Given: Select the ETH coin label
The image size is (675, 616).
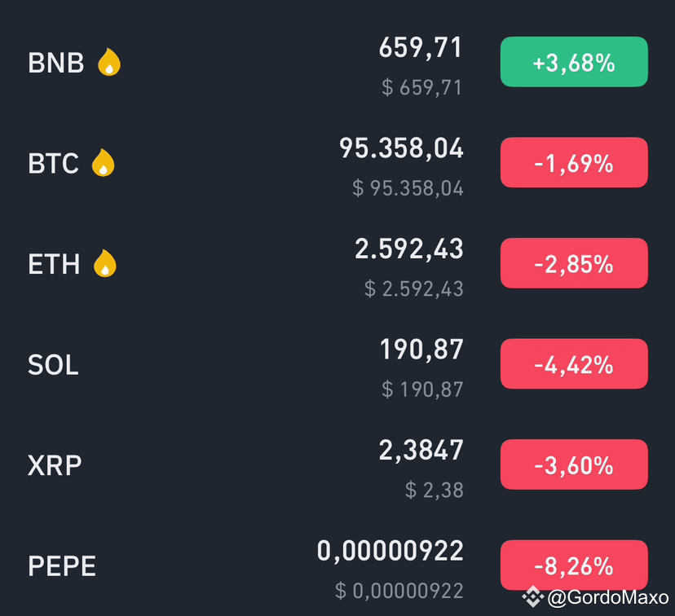Looking at the screenshot, I should pos(55,264).
